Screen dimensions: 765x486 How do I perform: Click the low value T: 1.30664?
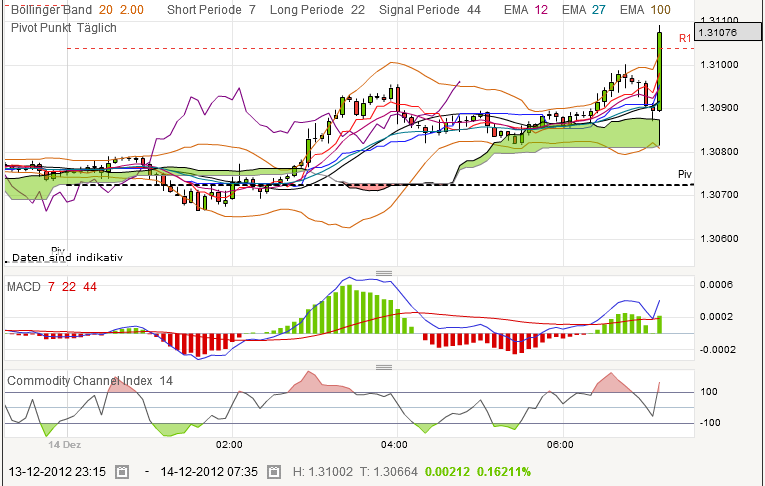pos(389,472)
